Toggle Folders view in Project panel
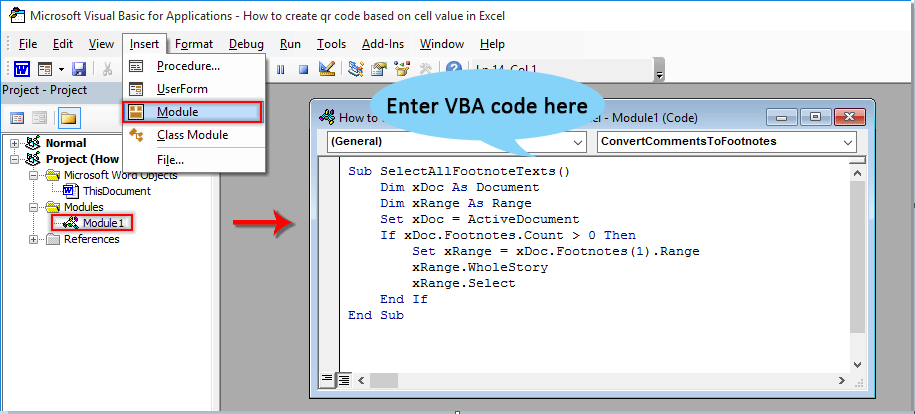 click(x=68, y=118)
